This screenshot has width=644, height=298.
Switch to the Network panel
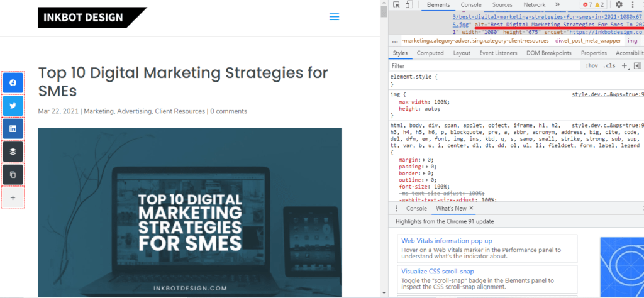tap(535, 5)
